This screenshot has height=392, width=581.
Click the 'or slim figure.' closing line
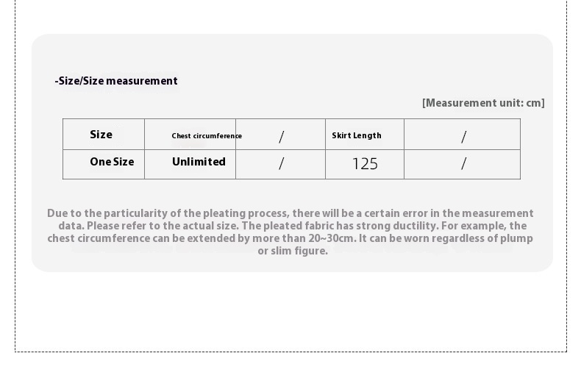(293, 252)
